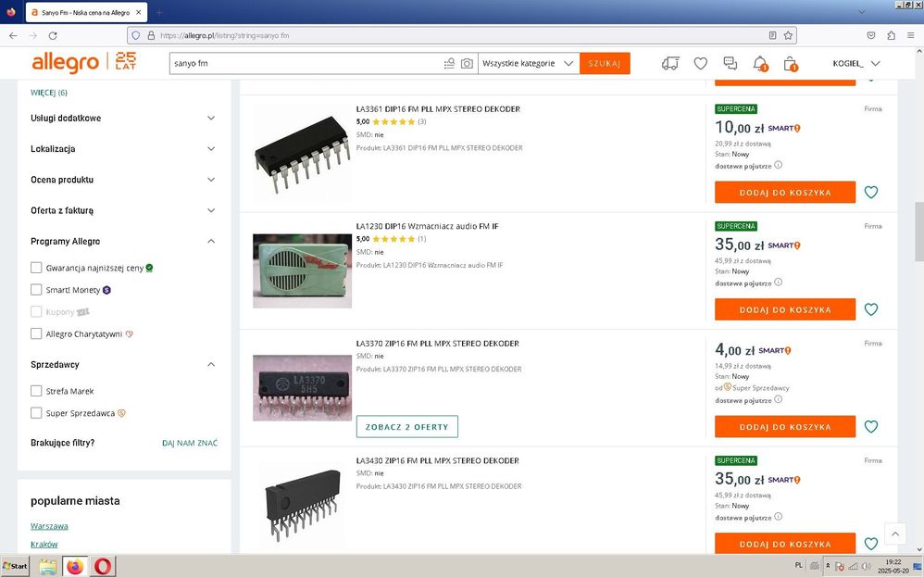Check the Allegro Charytatywni filter

[x=36, y=333]
